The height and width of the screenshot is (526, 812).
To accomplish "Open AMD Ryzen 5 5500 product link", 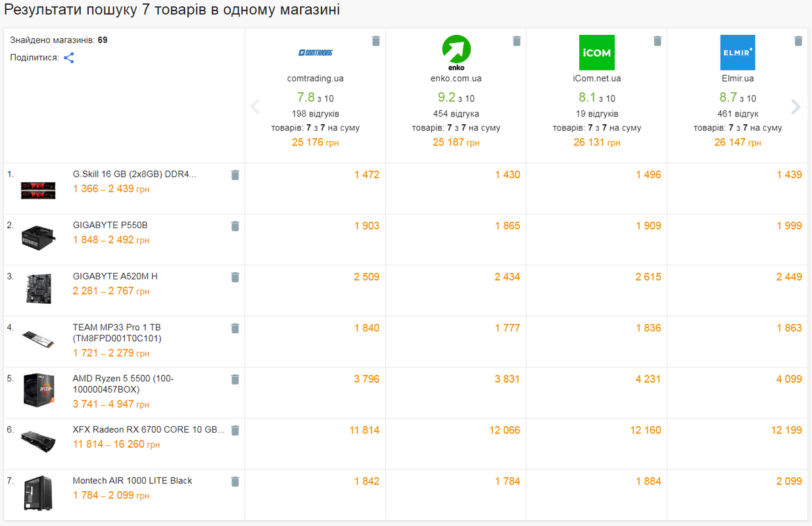I will click(124, 384).
